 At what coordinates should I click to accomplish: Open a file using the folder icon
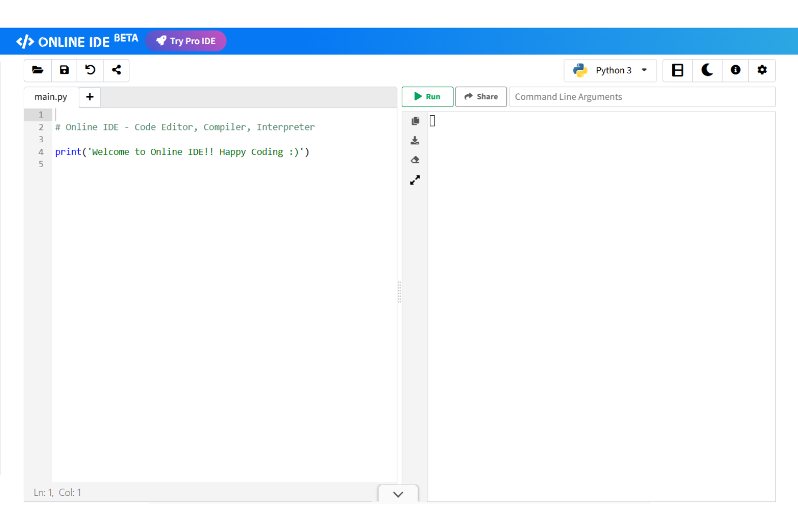(37, 70)
